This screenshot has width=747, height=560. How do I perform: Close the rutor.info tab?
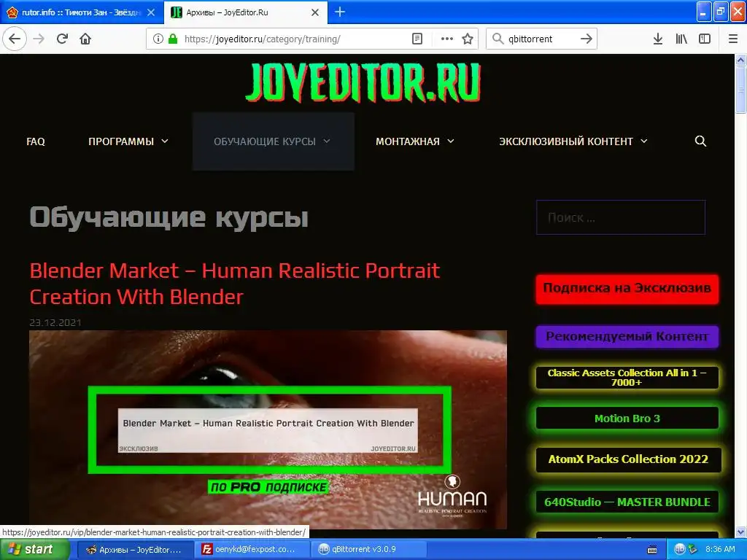[151, 12]
